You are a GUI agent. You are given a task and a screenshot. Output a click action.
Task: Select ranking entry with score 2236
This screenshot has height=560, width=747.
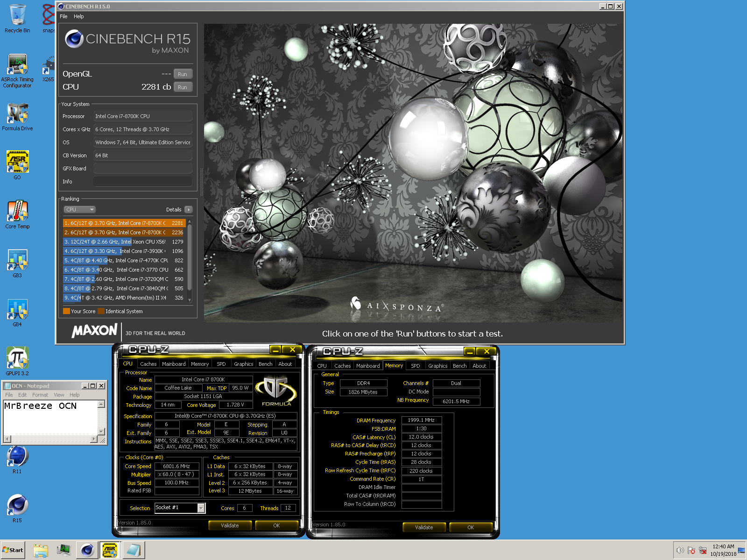click(124, 232)
